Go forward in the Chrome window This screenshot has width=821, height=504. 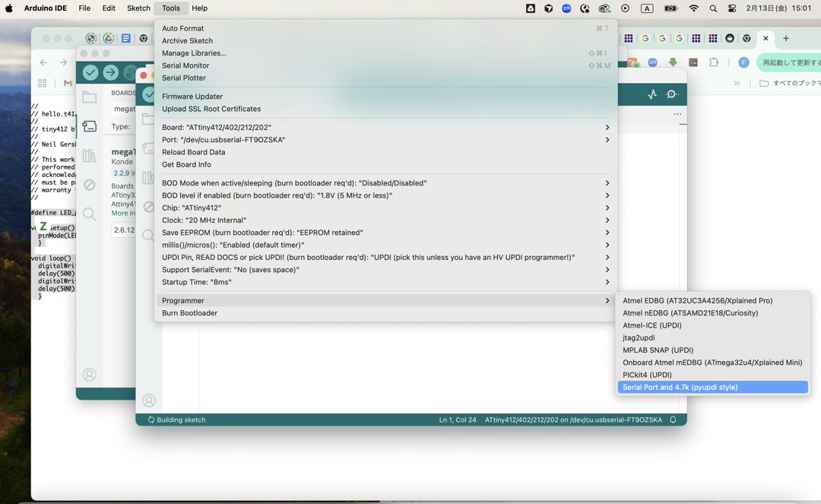(x=63, y=62)
